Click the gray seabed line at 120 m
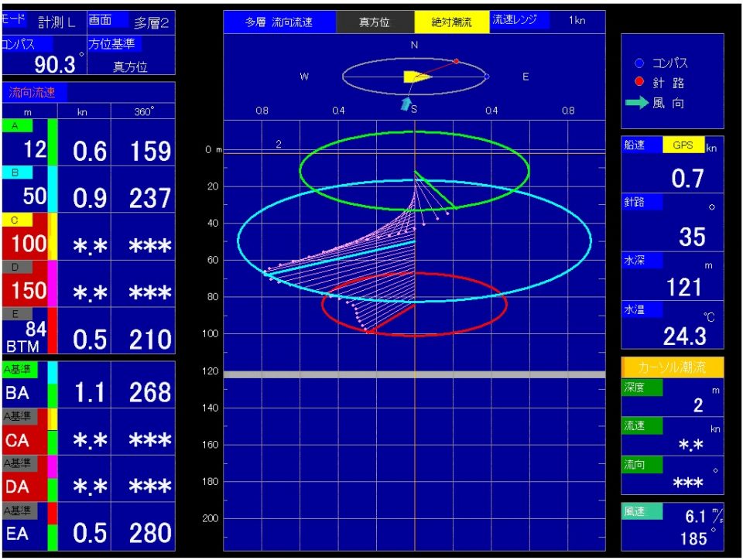743x560 pixels. point(415,374)
